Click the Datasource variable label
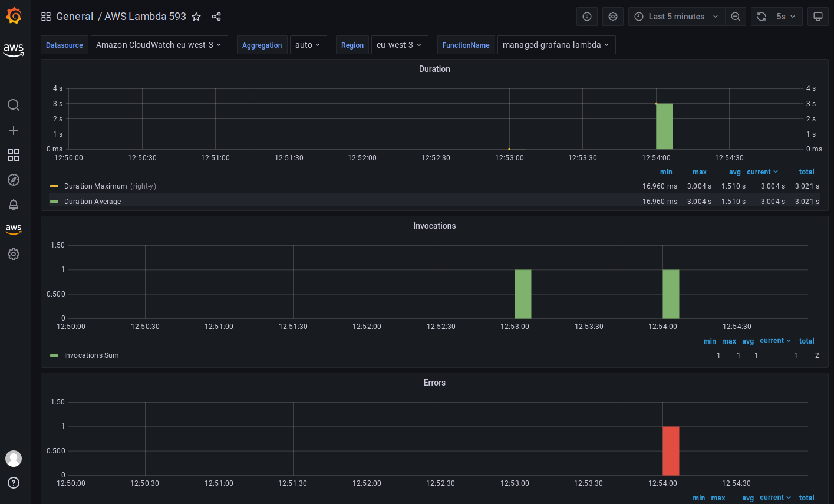Image resolution: width=834 pixels, height=504 pixels. [64, 45]
